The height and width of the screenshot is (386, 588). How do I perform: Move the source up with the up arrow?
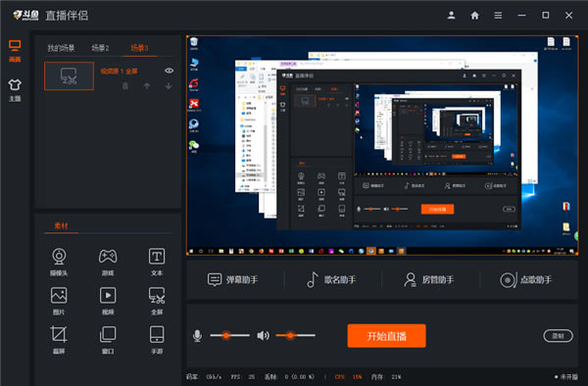[x=147, y=86]
